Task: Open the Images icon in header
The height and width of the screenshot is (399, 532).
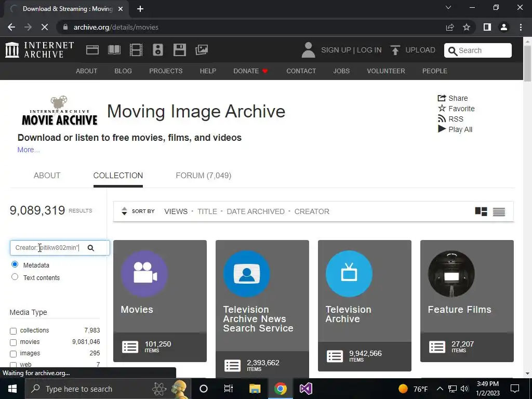Action: 202,50
